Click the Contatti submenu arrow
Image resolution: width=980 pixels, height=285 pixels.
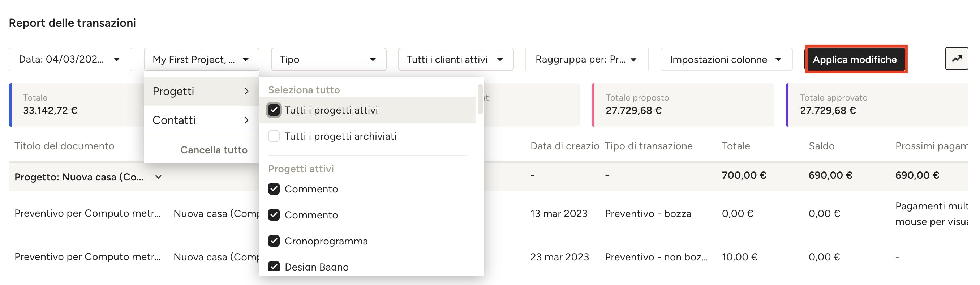(246, 120)
